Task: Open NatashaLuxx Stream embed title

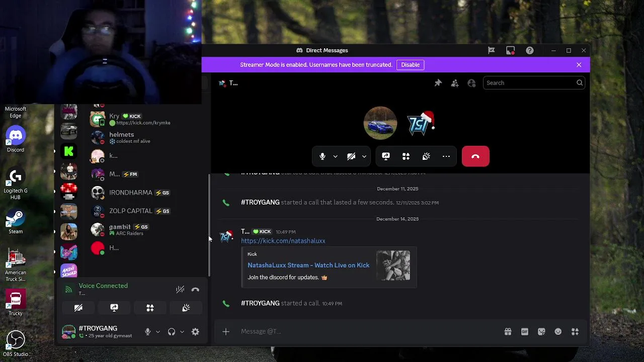Action: click(x=308, y=265)
